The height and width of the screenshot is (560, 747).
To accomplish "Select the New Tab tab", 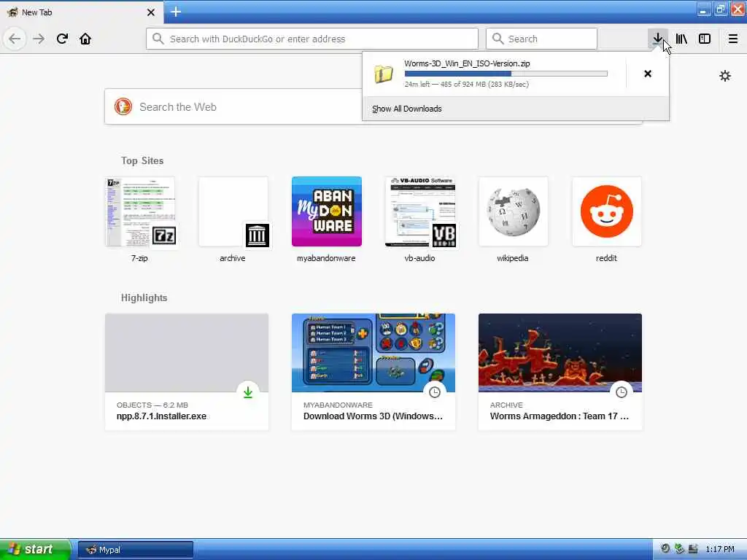I will point(82,12).
